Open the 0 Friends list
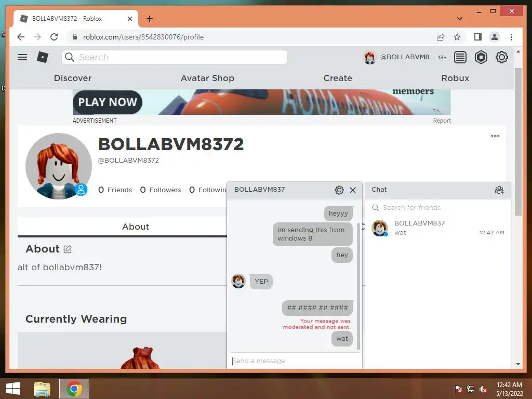Viewport: 532px width, 399px height. pyautogui.click(x=115, y=190)
